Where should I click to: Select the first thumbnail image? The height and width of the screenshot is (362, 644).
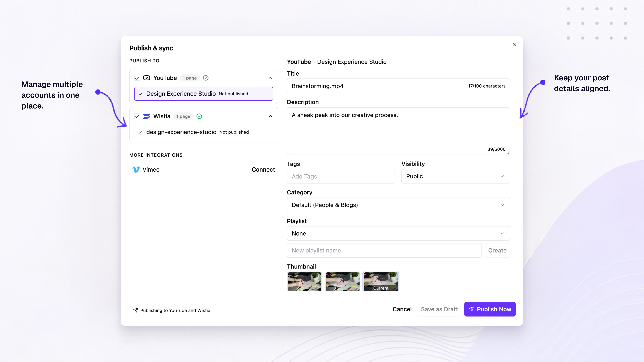click(x=305, y=281)
